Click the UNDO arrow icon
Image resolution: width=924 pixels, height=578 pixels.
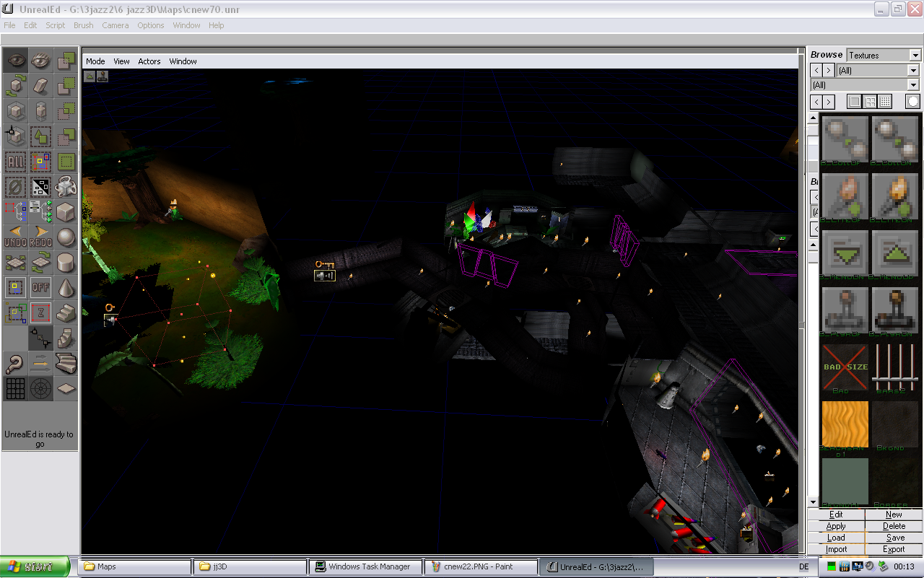(x=16, y=237)
